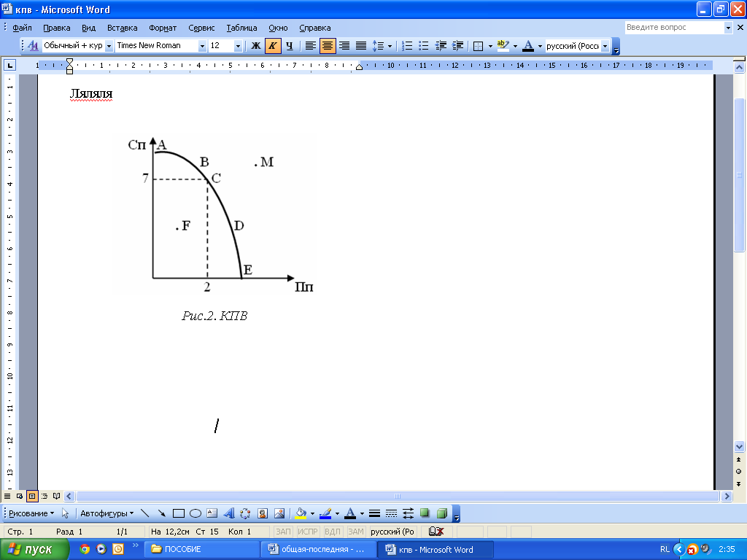The image size is (747, 560).
Task: Switch to Outline view
Action: pos(44,496)
